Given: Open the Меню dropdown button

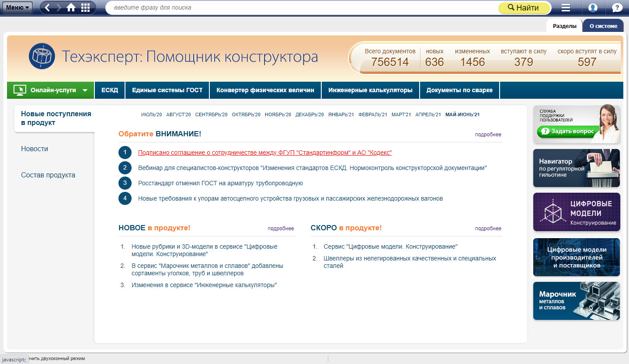Looking at the screenshot, I should coord(17,7).
